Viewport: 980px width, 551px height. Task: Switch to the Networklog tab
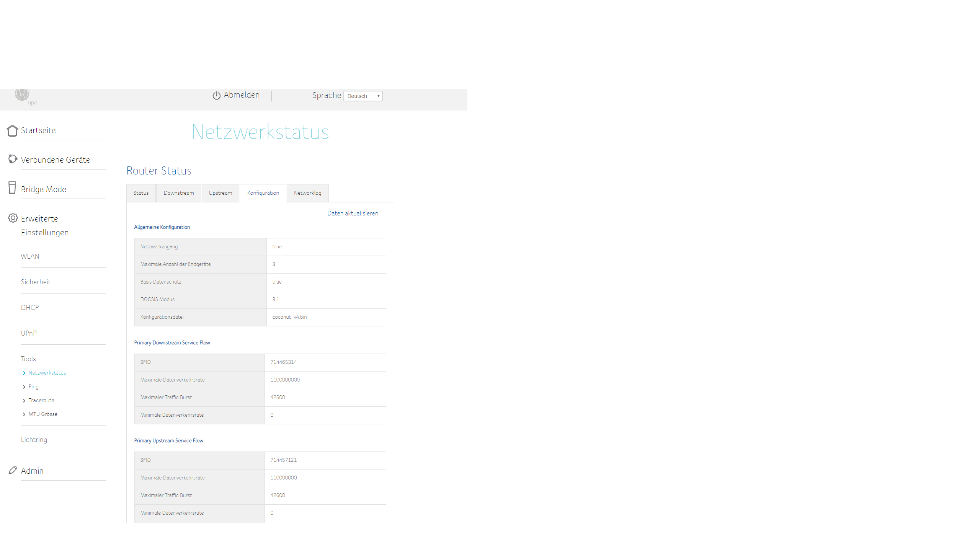(307, 193)
